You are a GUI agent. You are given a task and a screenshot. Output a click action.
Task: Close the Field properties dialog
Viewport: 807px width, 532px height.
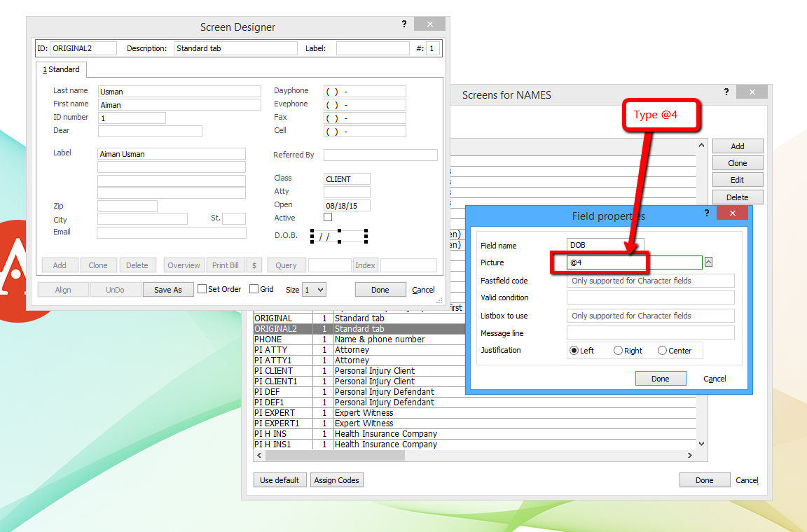[732, 213]
